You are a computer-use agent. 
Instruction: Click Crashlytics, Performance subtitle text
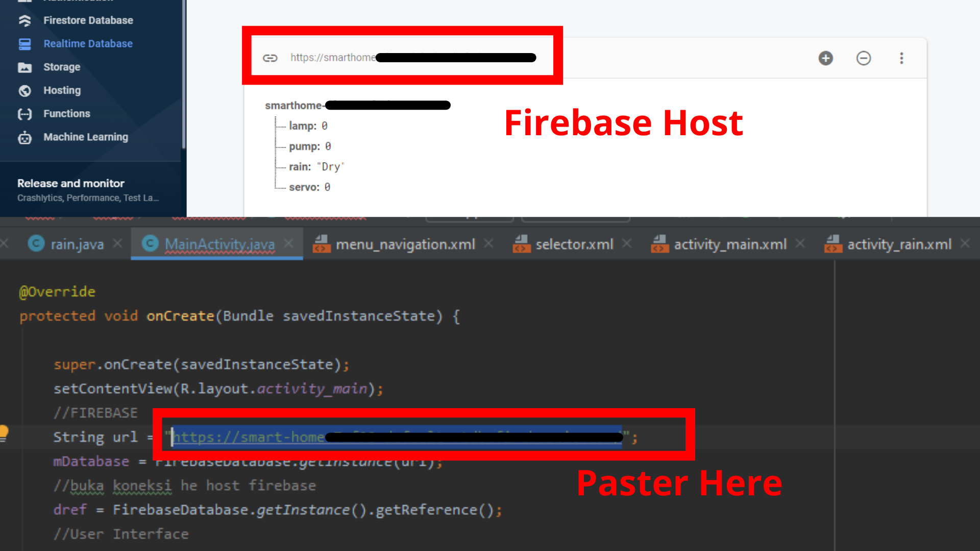88,198
